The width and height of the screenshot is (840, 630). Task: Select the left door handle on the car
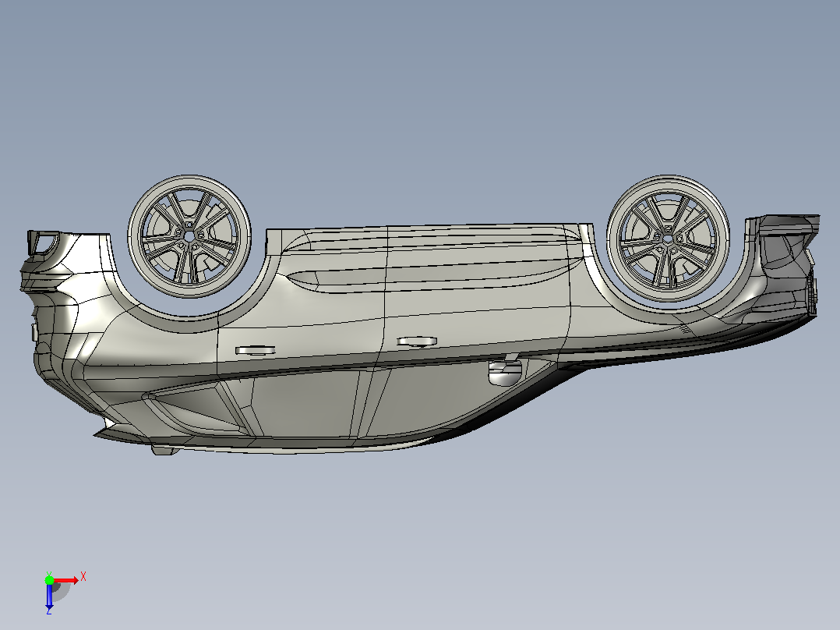coord(256,351)
